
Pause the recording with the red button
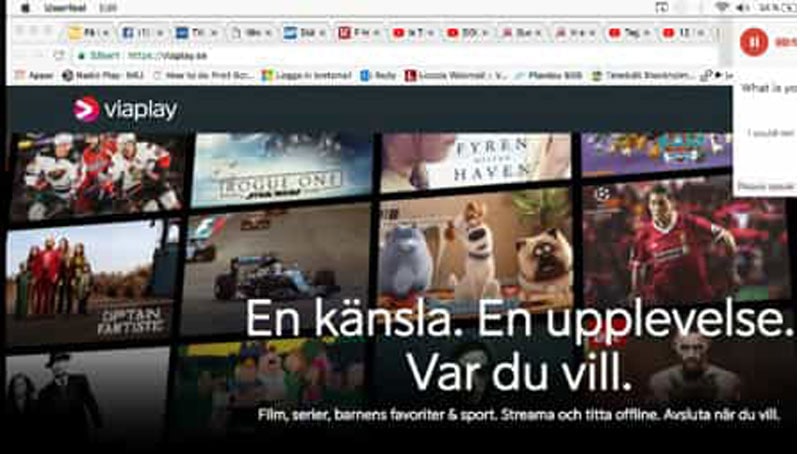(753, 42)
